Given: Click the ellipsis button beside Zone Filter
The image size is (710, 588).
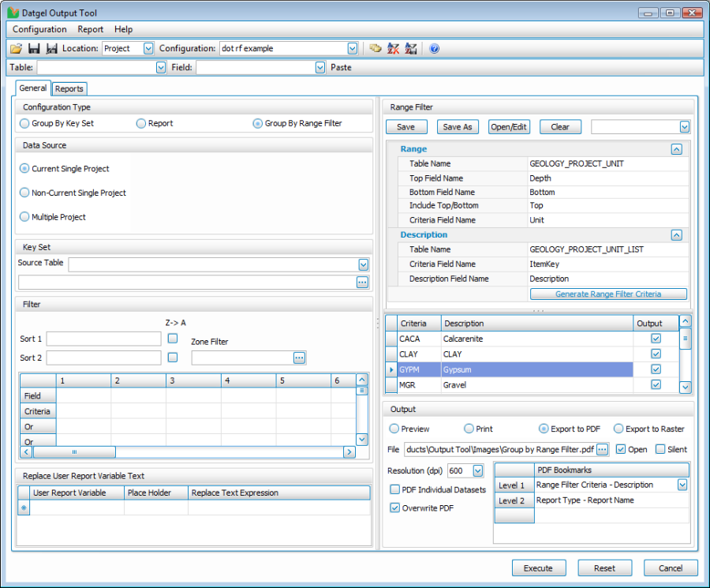Looking at the screenshot, I should [299, 358].
